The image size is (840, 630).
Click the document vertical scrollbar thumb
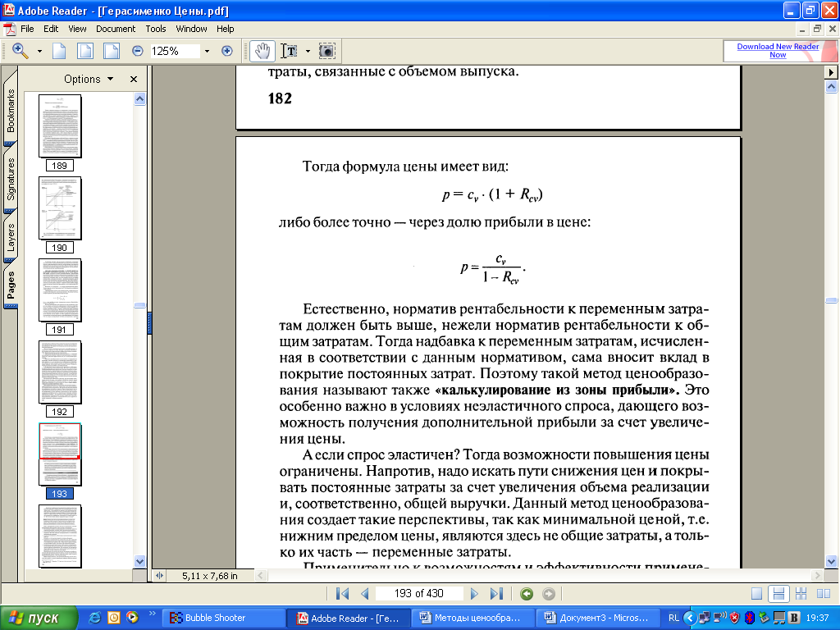pos(831,300)
